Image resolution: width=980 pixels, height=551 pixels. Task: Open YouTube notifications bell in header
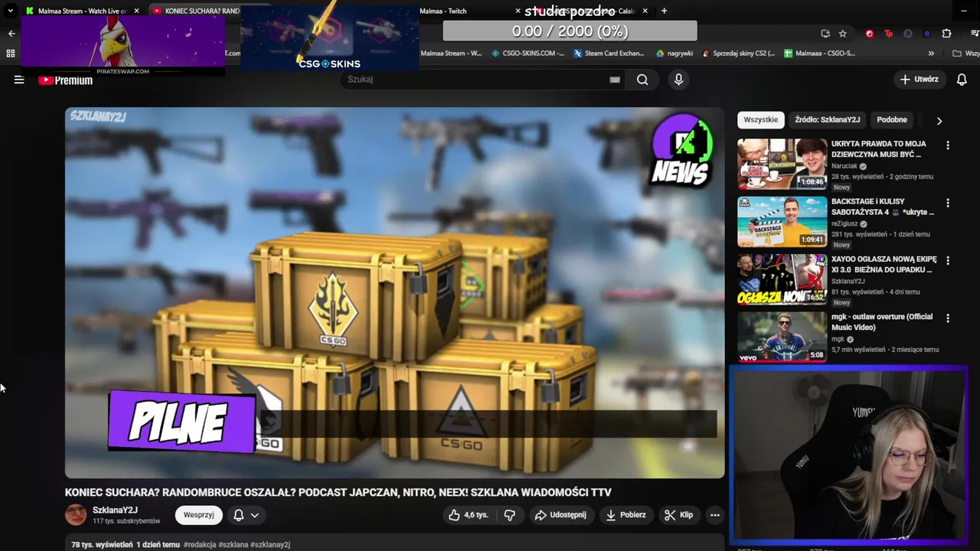tap(962, 80)
